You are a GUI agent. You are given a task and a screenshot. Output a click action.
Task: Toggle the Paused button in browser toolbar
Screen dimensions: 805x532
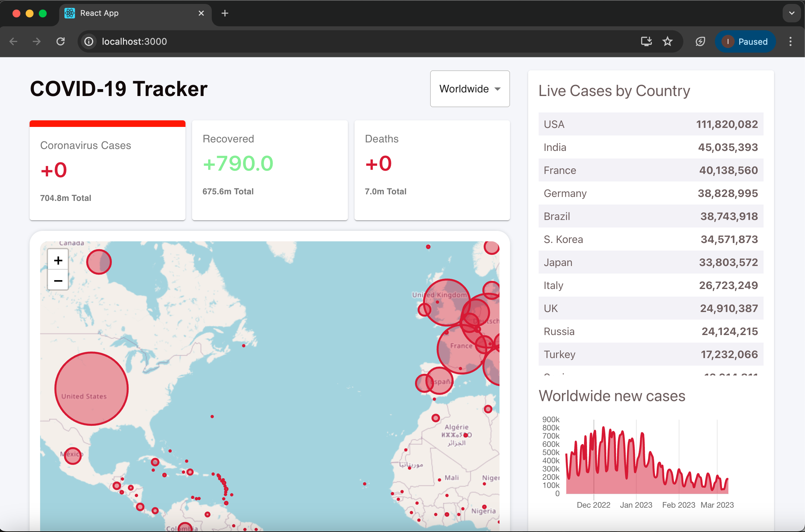[x=747, y=41]
